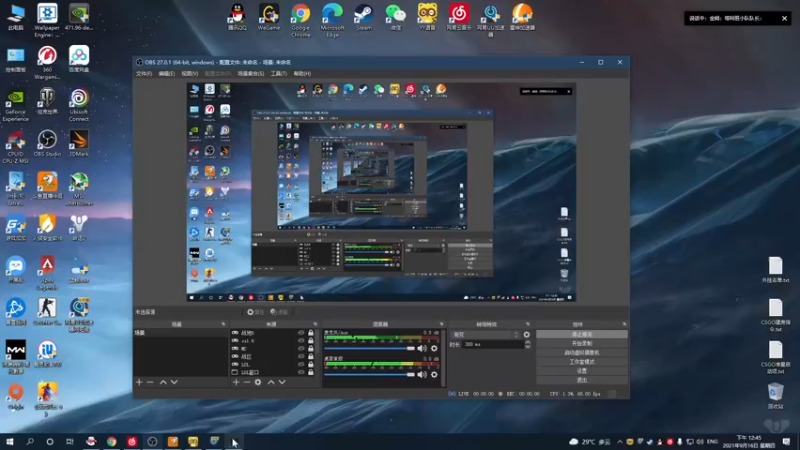Toggle visibility of LOL窗口 source

pos(301,372)
